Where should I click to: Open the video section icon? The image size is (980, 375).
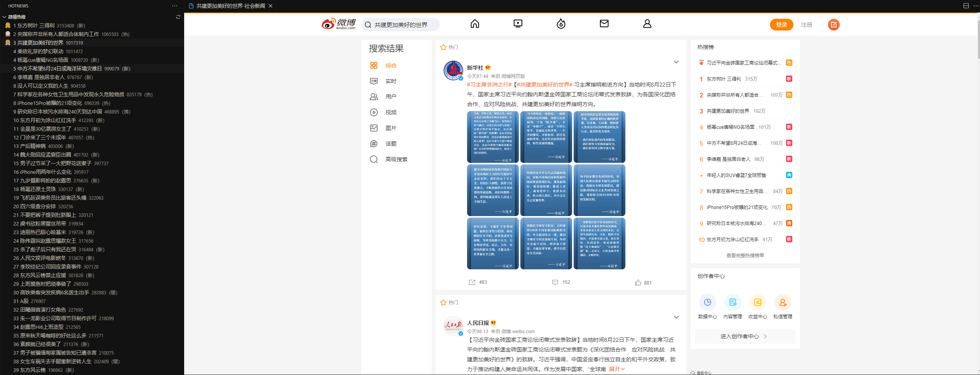[518, 24]
